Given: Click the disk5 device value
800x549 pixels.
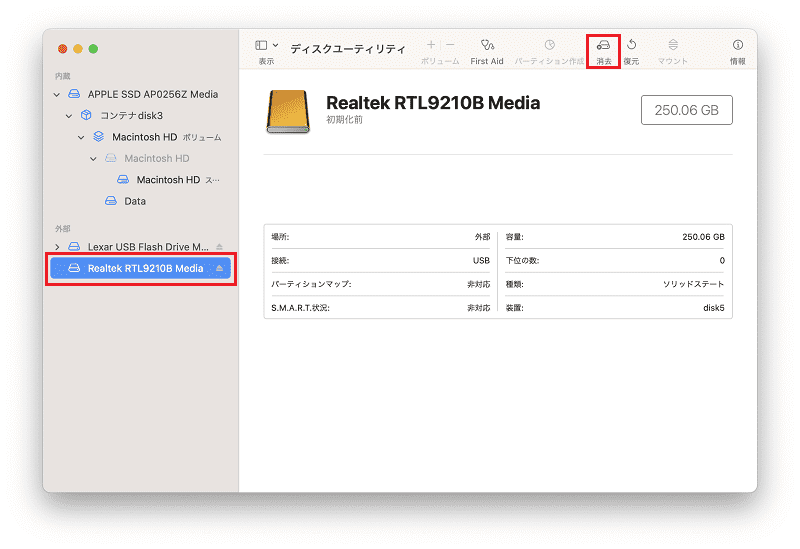Looking at the screenshot, I should tap(713, 308).
